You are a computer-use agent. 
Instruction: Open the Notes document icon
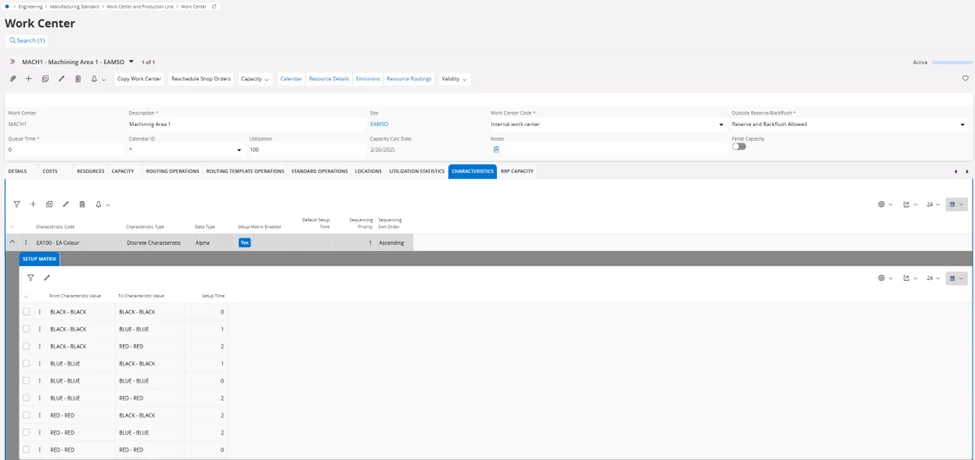pyautogui.click(x=496, y=150)
